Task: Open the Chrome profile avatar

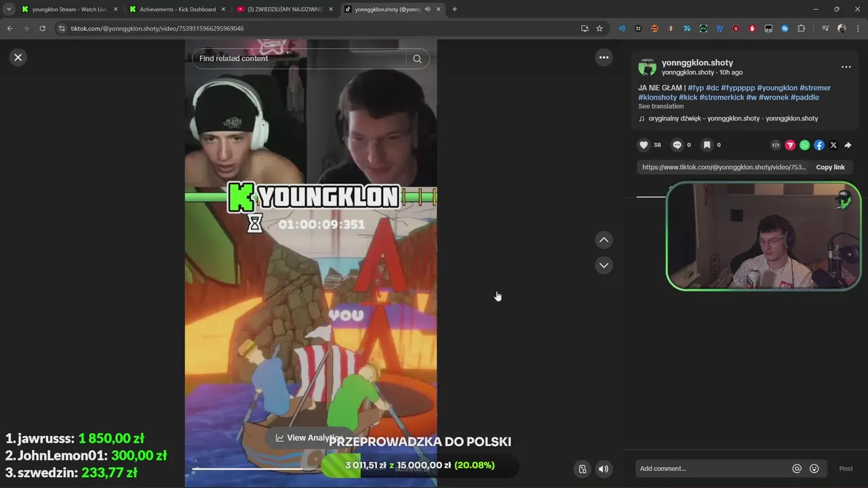Action: pyautogui.click(x=842, y=28)
